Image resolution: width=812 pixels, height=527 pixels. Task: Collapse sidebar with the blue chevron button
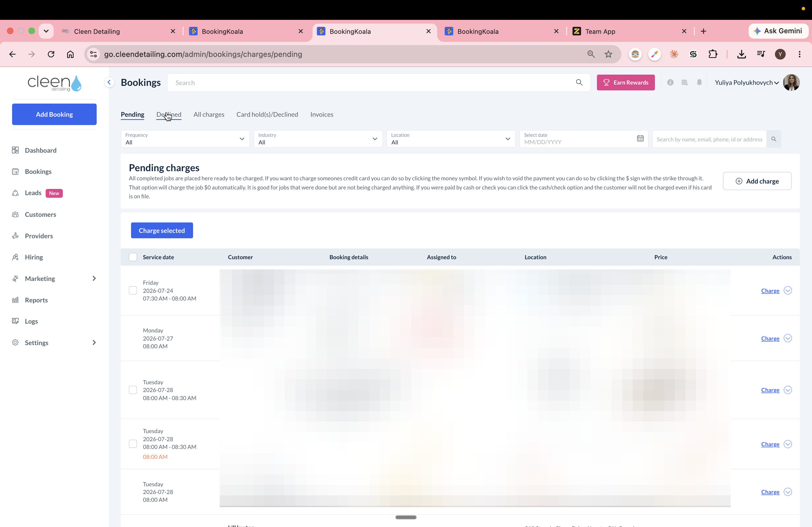tap(109, 82)
